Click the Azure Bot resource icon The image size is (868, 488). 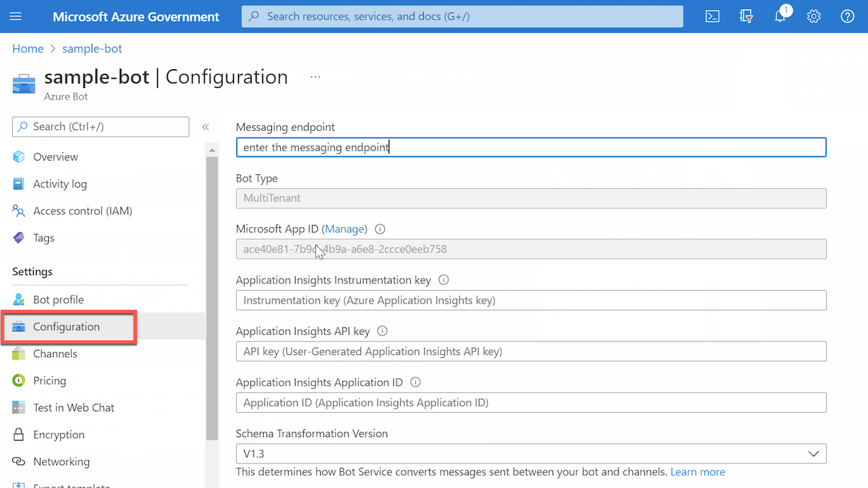24,84
